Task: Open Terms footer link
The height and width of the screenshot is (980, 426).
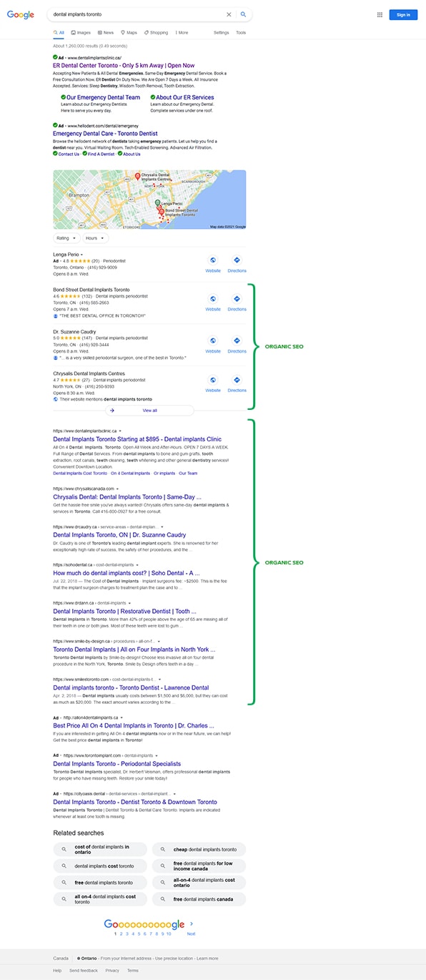Action: (x=133, y=971)
